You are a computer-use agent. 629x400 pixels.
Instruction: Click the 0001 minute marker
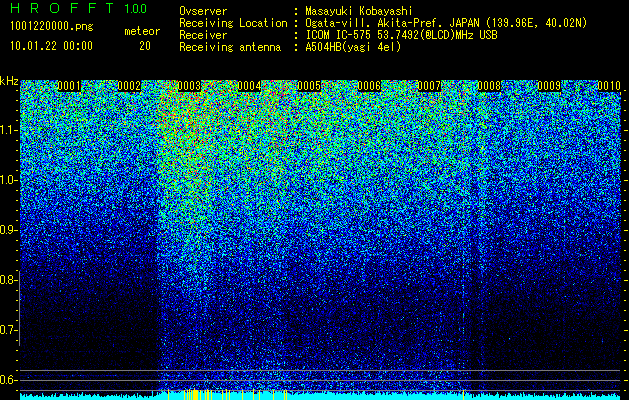[69, 86]
